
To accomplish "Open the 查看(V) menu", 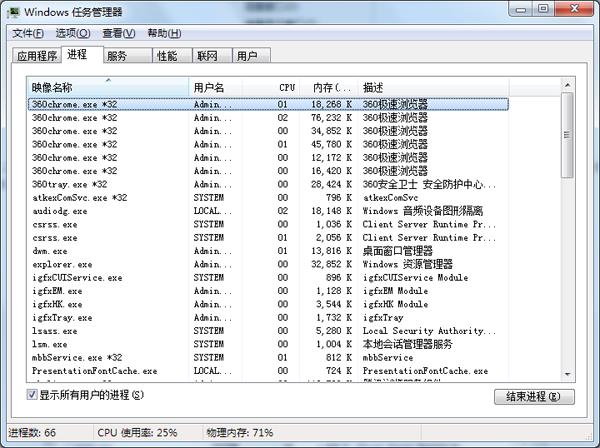I will [x=119, y=33].
